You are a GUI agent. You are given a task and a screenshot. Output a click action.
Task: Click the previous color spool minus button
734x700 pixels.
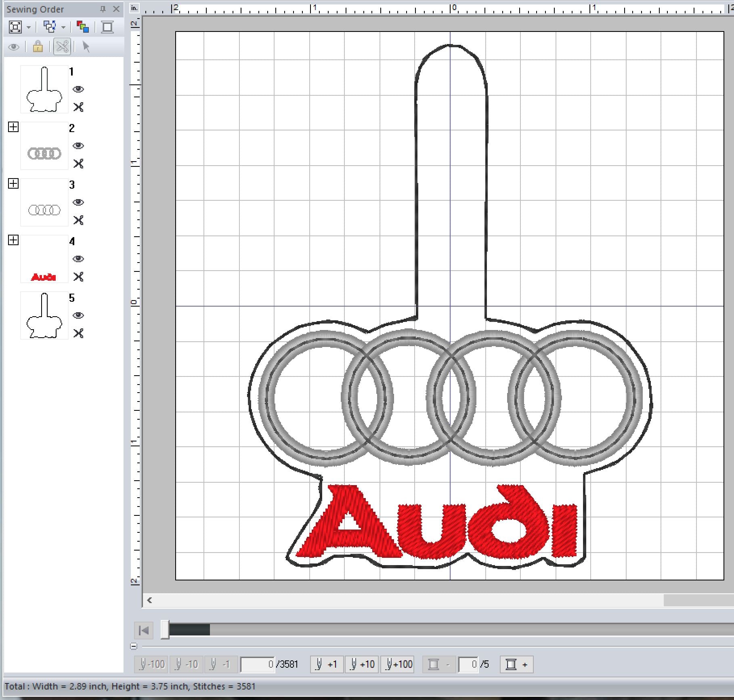[439, 664]
